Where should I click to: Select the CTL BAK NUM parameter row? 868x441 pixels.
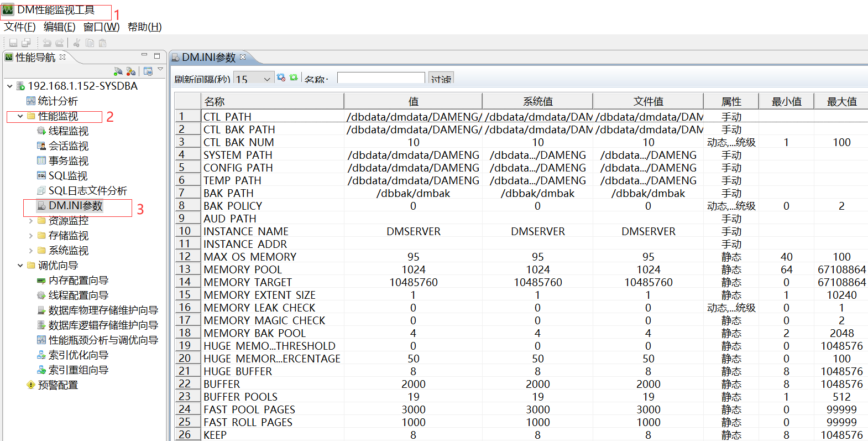[521, 142]
